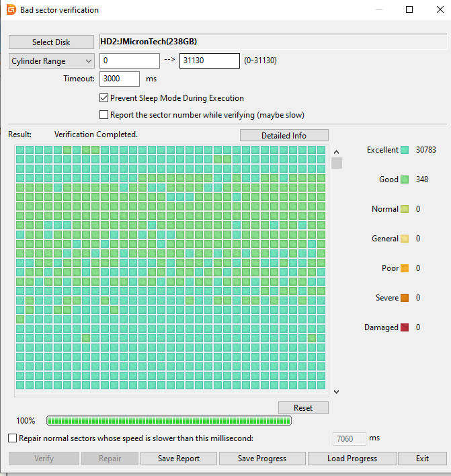Click the Good count 348
The height and width of the screenshot is (476, 451).
[x=422, y=180]
